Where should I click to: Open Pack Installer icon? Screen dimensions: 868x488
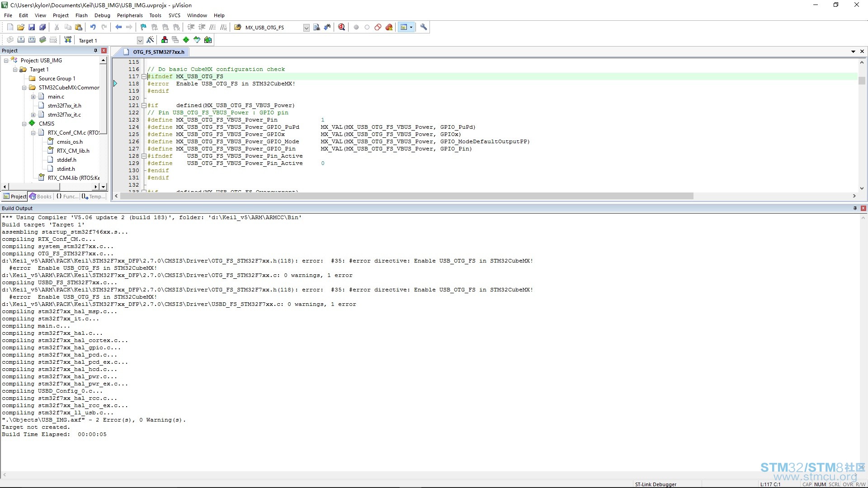208,40
